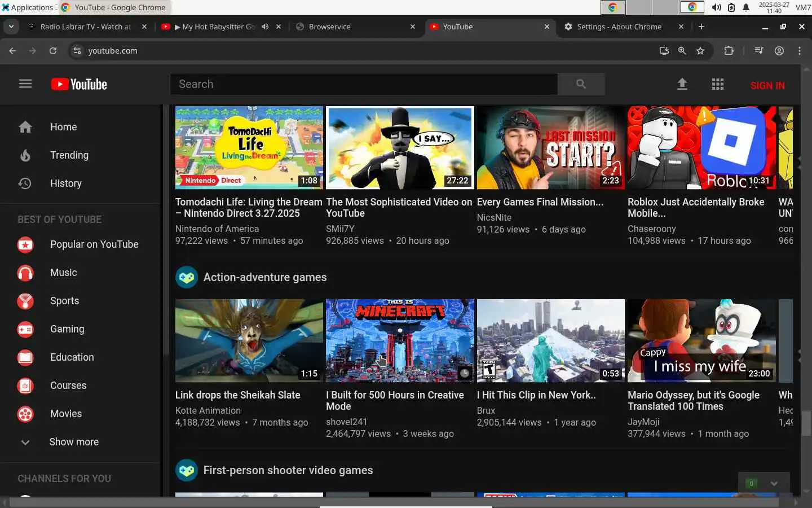The width and height of the screenshot is (812, 508).
Task: Click the system clock showing 11:40
Action: point(774,7)
